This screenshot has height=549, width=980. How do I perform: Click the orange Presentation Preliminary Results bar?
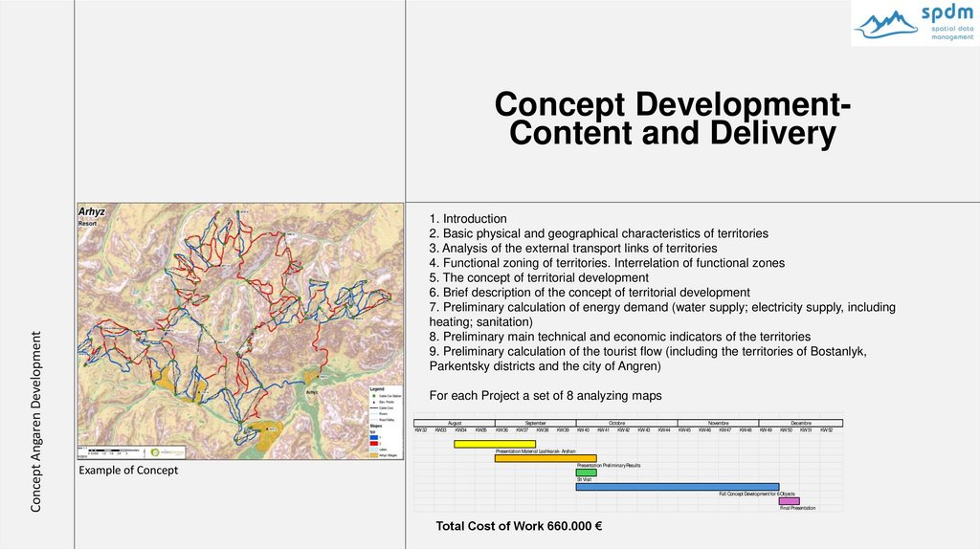click(x=546, y=458)
